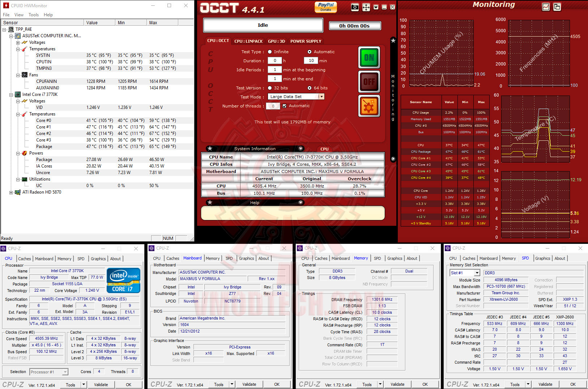
Task: Click the Monitoring graph view icon
Action: [x=546, y=7]
